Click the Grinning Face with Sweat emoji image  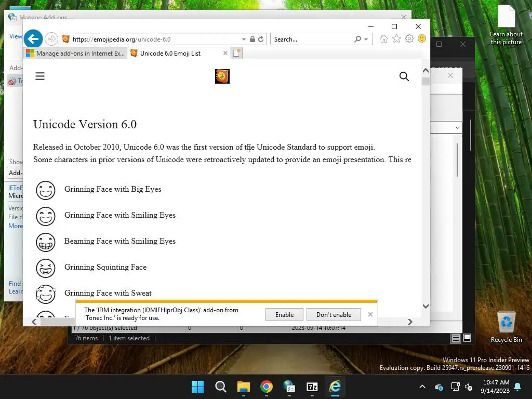pos(46,294)
